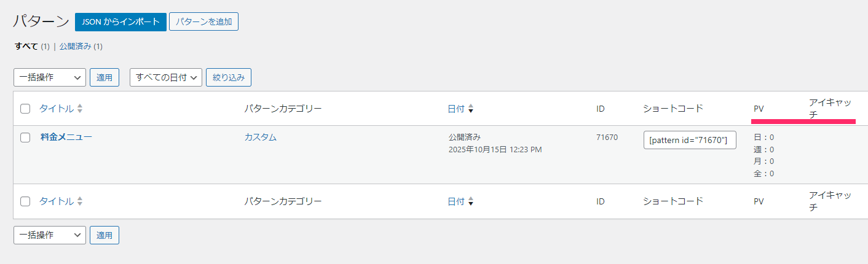Click sort arrows next to header タイトル
The height and width of the screenshot is (264, 868).
click(x=80, y=109)
